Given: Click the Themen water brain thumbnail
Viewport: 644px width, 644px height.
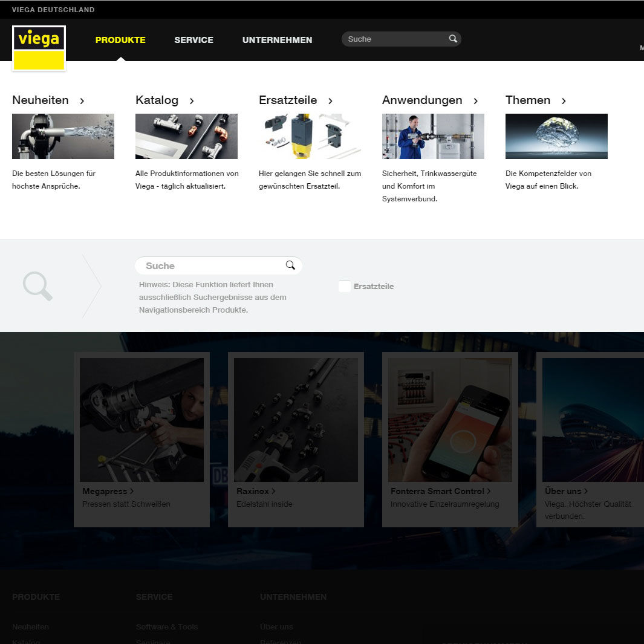Looking at the screenshot, I should [556, 136].
